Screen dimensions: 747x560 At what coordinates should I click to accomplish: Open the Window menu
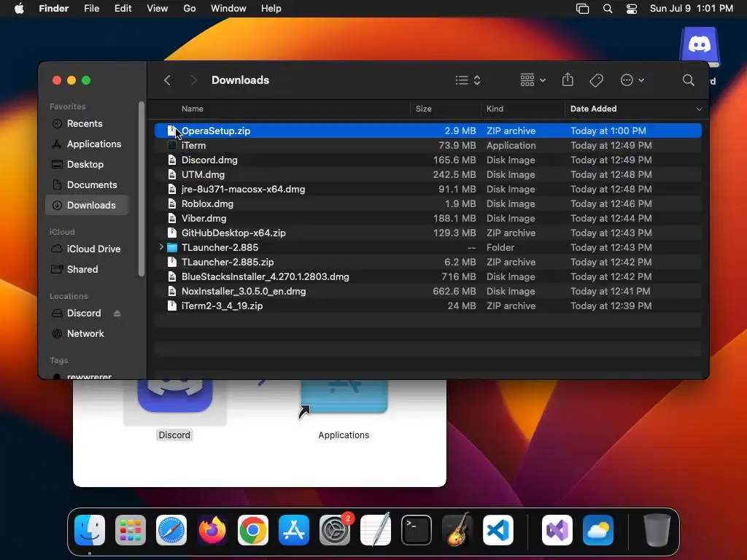coord(228,9)
